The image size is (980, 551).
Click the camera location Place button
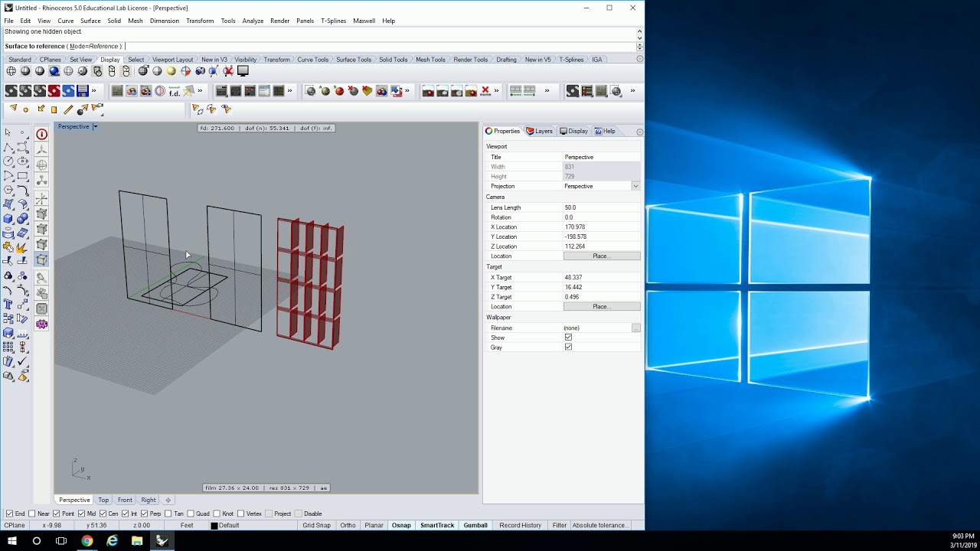click(x=602, y=256)
